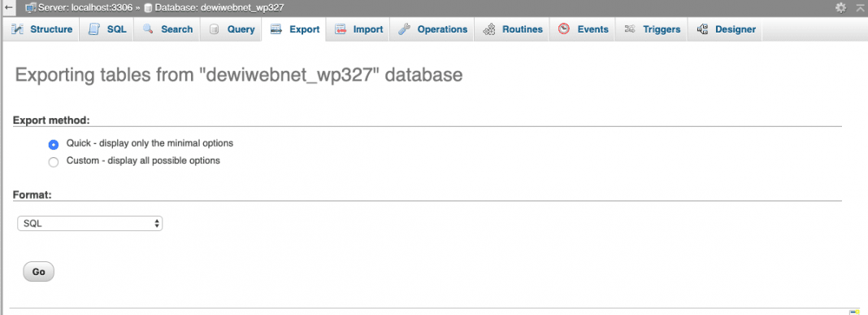Collapse the top navigation panel arrow
Viewport: 868px width, 315px height.
[x=860, y=8]
